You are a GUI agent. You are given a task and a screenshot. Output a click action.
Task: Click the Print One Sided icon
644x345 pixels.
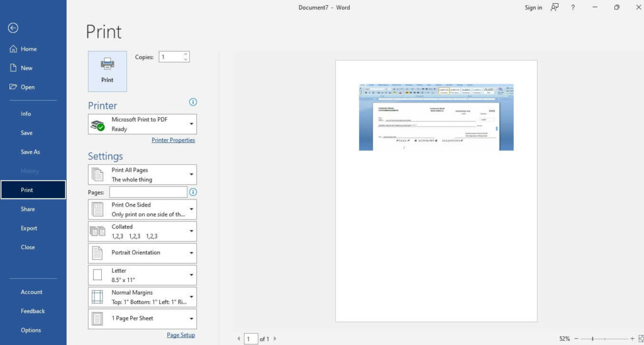pos(97,209)
